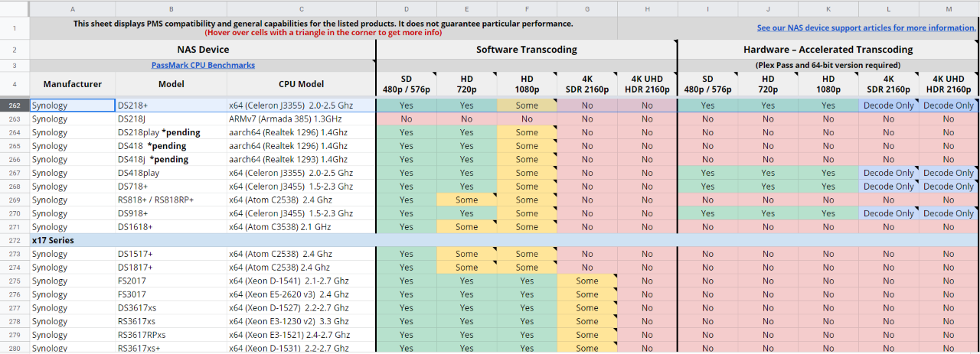Open the PassMark CPU Benchmarks link
The width and height of the screenshot is (980, 354).
(203, 66)
